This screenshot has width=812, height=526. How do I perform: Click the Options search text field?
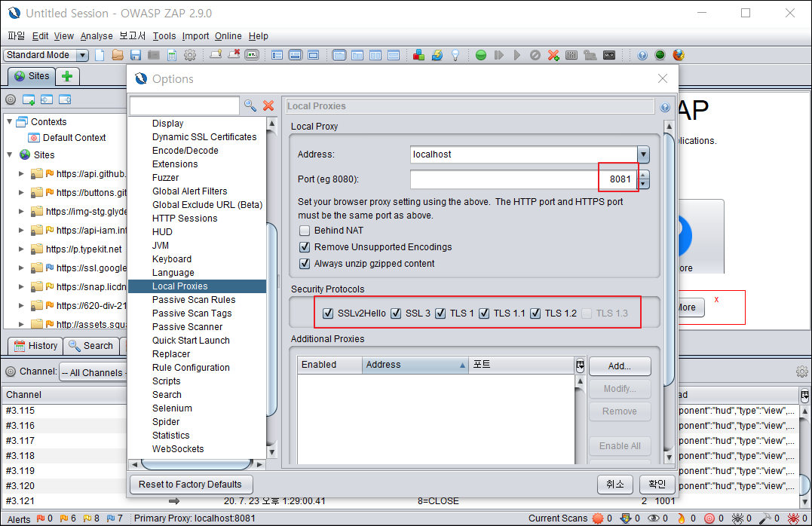coord(185,106)
